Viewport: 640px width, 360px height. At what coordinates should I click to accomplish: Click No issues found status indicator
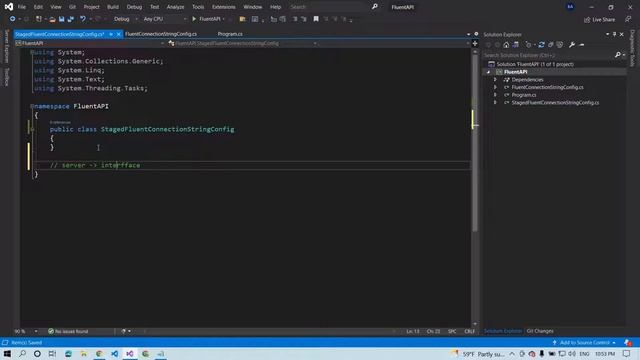pos(68,331)
